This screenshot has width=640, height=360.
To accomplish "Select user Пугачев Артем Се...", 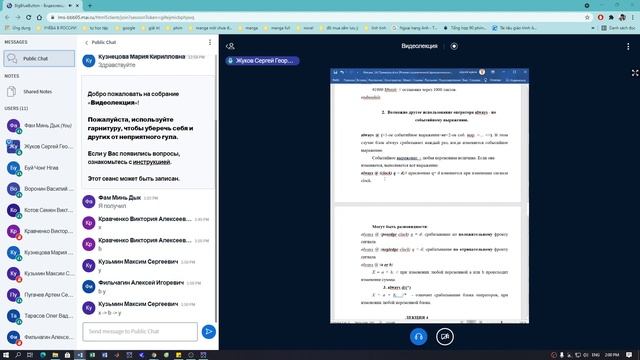I will point(40,295).
